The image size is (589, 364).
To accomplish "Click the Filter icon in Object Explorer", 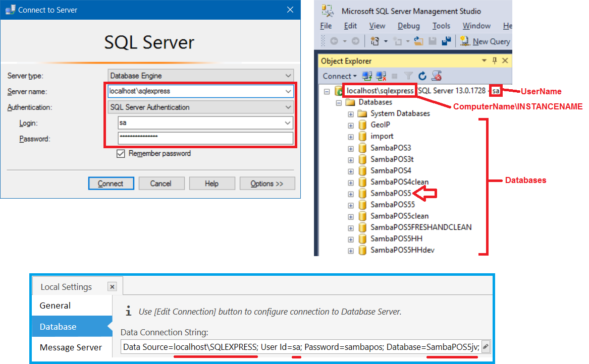I will click(408, 76).
